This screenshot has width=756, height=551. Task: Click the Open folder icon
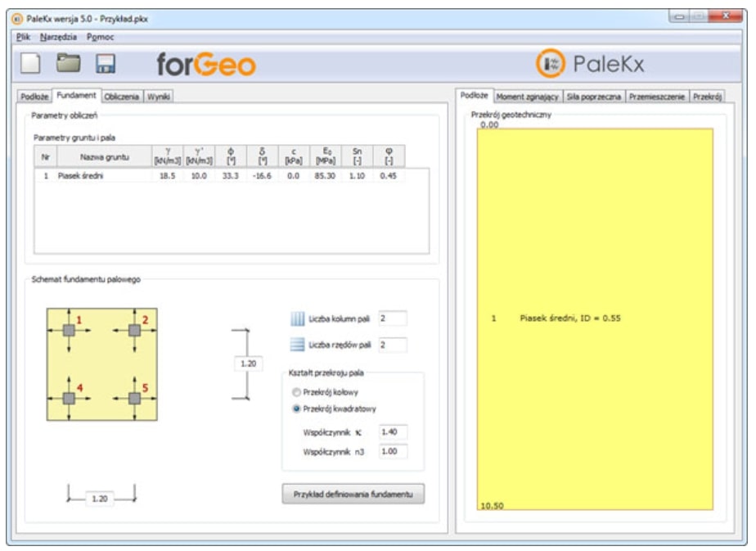click(x=68, y=65)
